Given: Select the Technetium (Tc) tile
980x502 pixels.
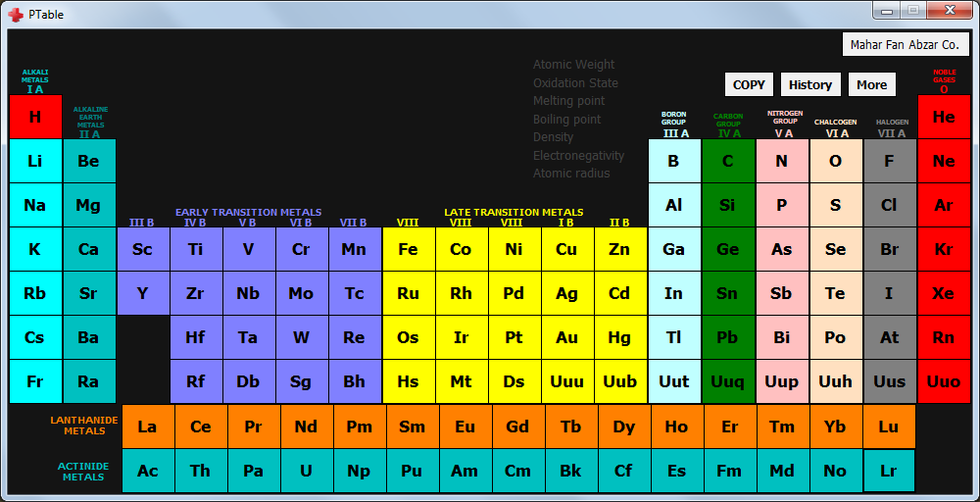Looking at the screenshot, I should (355, 293).
